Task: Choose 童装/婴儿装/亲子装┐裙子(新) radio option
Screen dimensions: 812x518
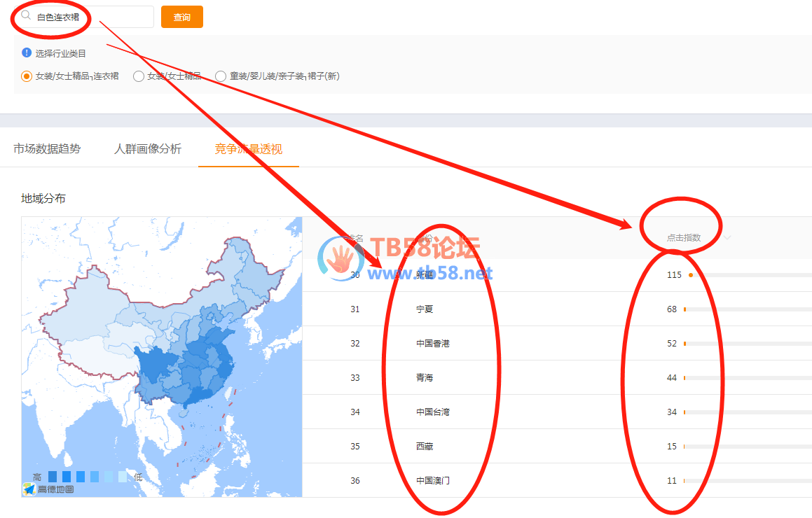Action: (x=221, y=76)
